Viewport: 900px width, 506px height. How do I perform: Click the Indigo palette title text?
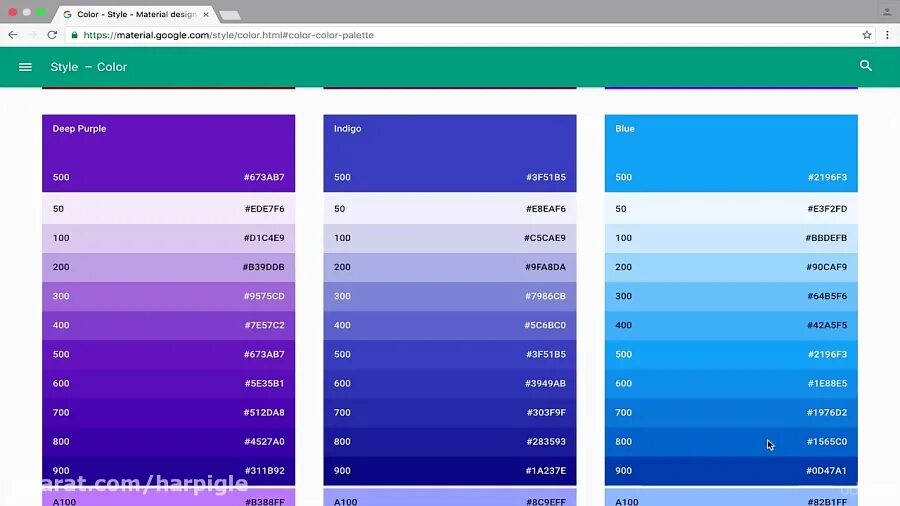tap(347, 129)
